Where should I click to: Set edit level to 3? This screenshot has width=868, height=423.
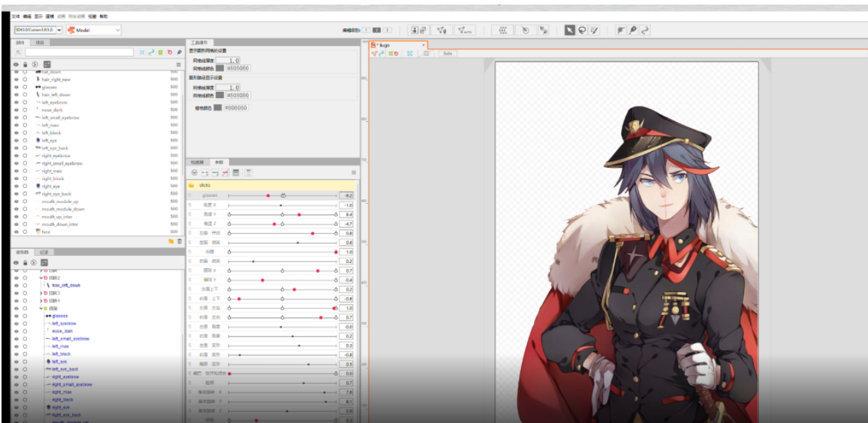[x=388, y=30]
